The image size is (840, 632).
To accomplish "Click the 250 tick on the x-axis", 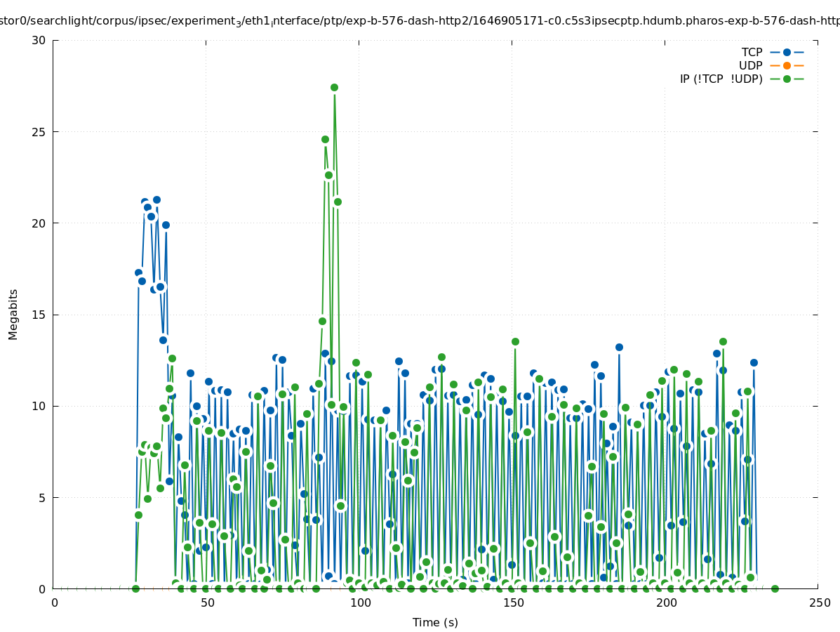I will click(x=818, y=603).
